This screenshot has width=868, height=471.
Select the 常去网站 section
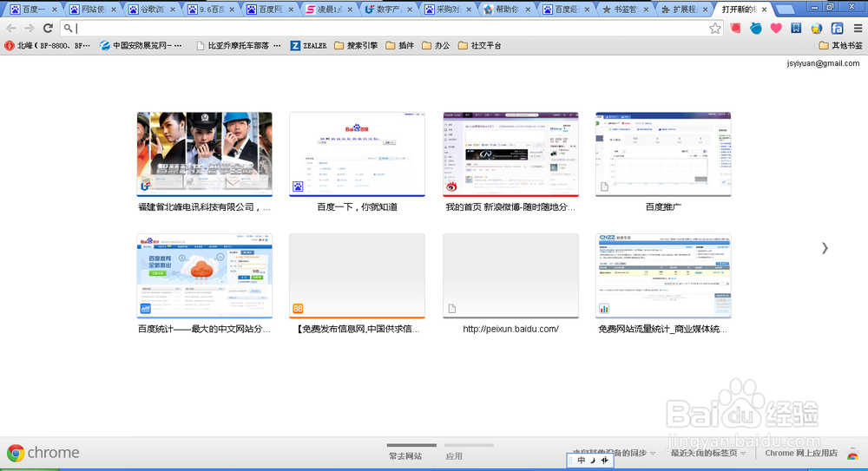coord(405,456)
